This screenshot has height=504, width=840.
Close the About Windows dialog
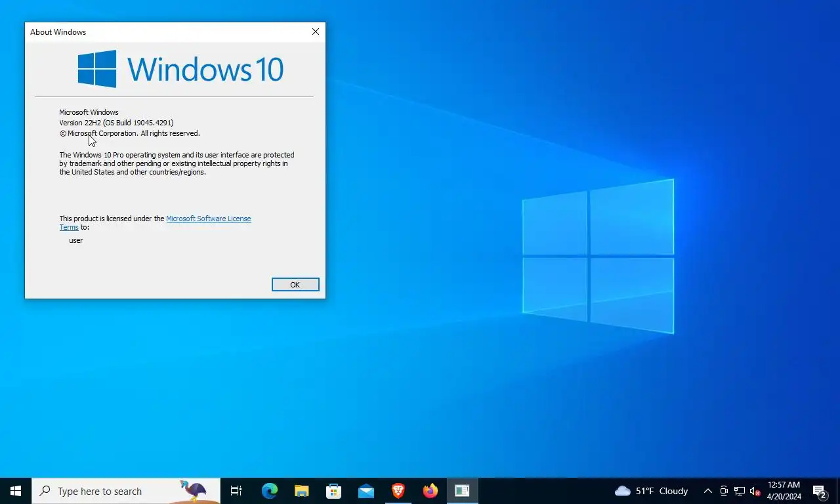tap(316, 31)
